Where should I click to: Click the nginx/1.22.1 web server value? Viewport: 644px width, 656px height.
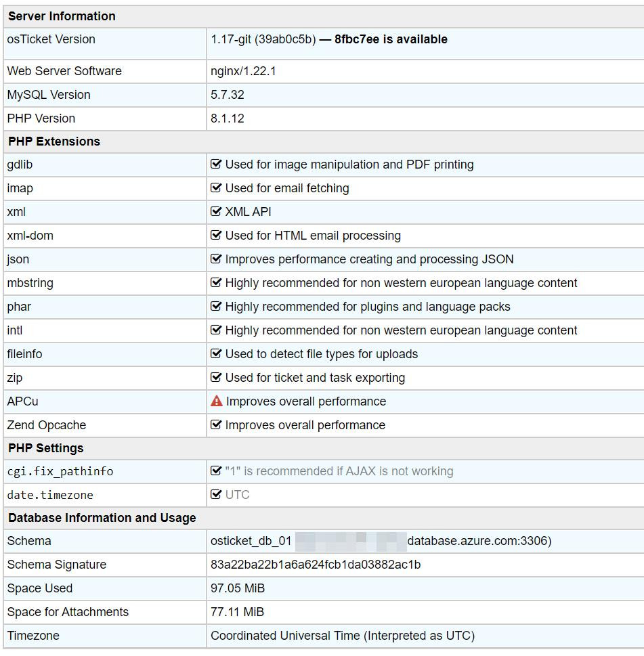click(243, 71)
